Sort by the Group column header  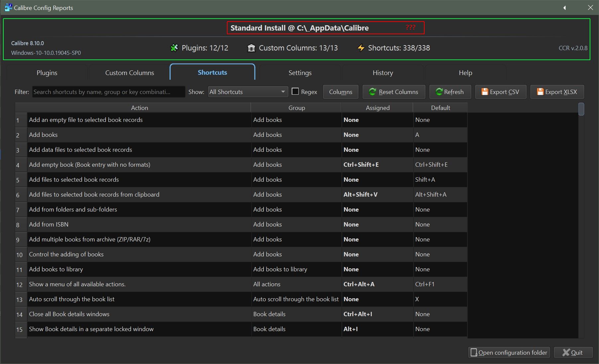[x=296, y=108]
